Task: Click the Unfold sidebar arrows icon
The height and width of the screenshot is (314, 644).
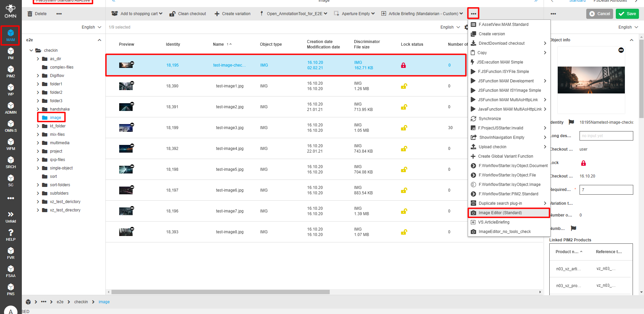Action: [11, 217]
